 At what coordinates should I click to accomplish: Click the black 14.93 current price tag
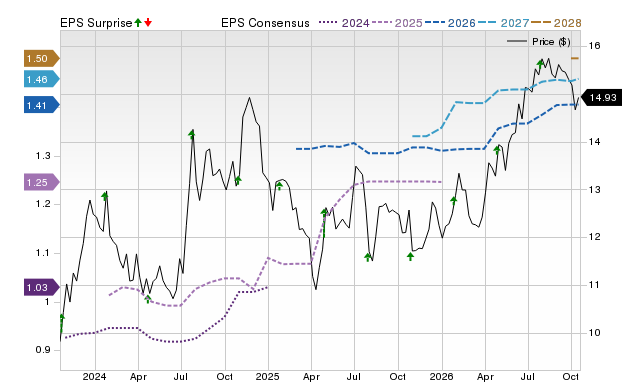[601, 98]
